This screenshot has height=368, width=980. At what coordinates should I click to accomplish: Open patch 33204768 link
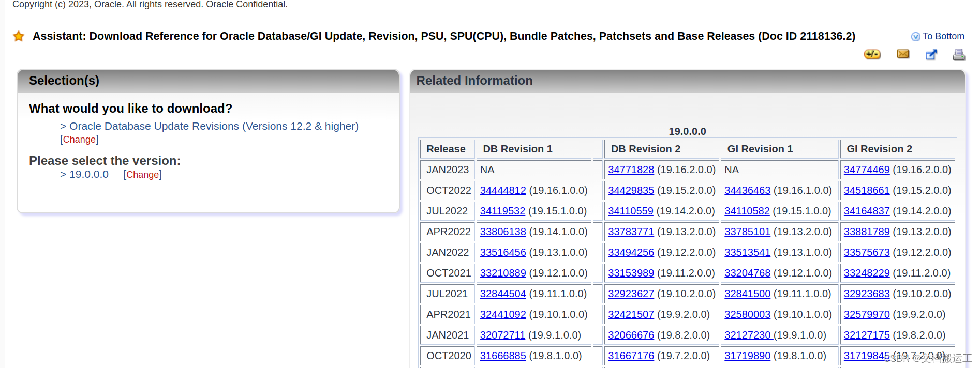(x=747, y=273)
